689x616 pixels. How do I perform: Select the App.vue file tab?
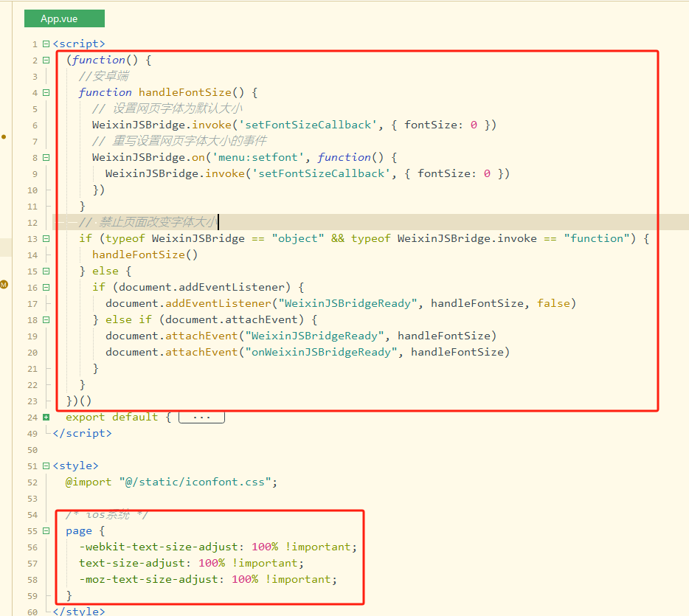click(64, 18)
